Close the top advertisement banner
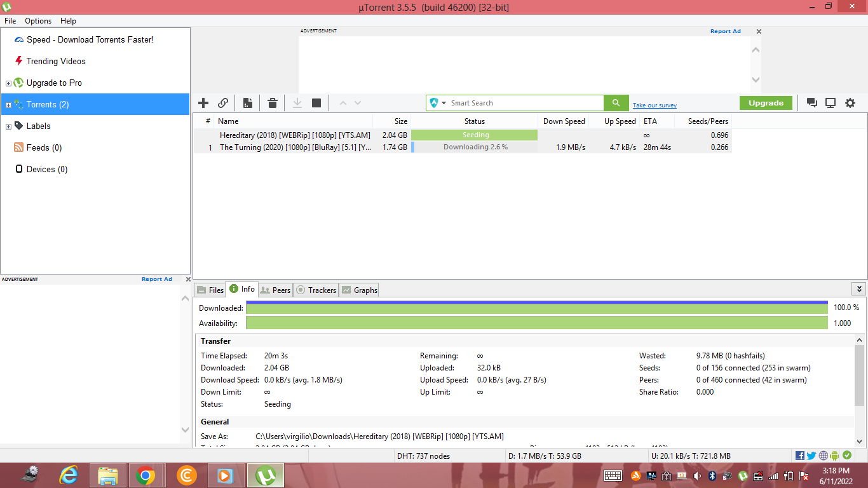This screenshot has height=488, width=868. [x=759, y=31]
